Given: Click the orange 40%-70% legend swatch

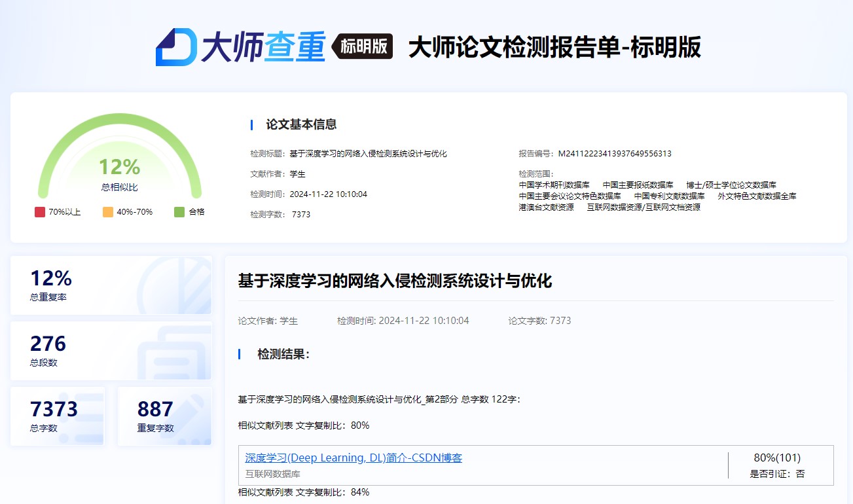Looking at the screenshot, I should (x=108, y=212).
